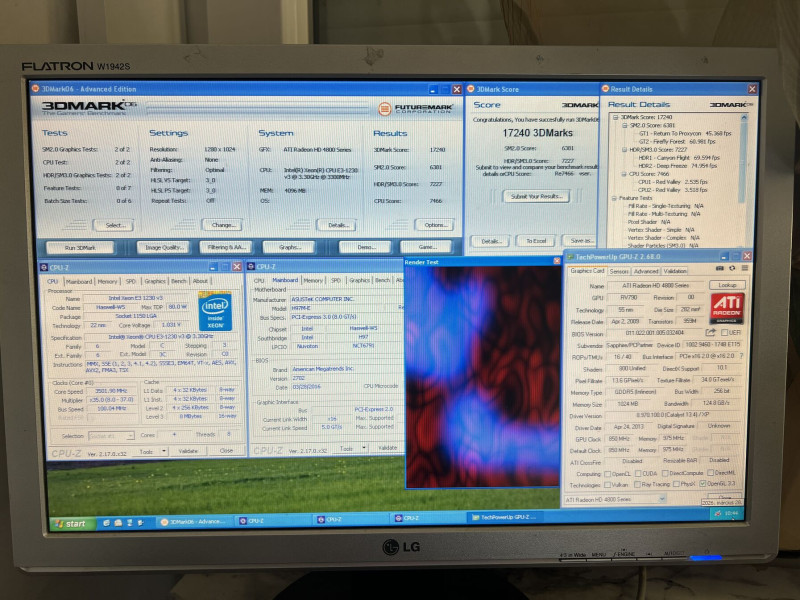Select the GT2 - Firefly Forest row
The height and width of the screenshot is (600, 800).
point(677,141)
